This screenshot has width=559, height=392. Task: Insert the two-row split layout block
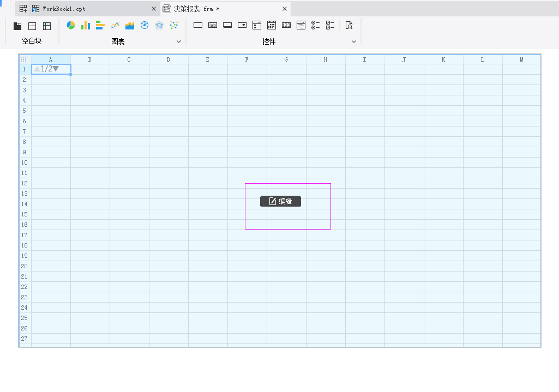pyautogui.click(x=32, y=26)
